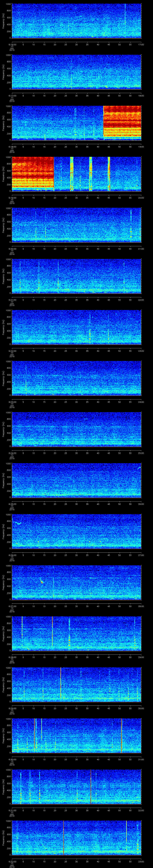The height and width of the screenshot is (868, 153).
Task: Click the spectrogram panel starting at 6:23:00
Action: [x=76, y=378]
